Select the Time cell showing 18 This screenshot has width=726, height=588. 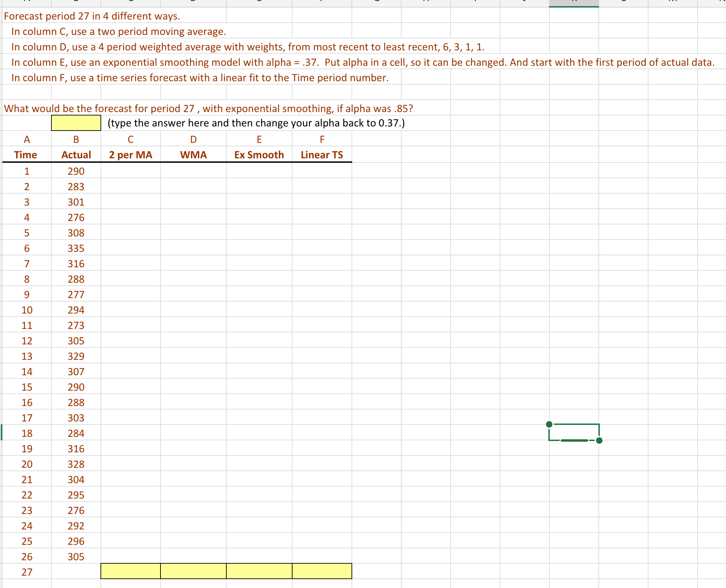[27, 433]
